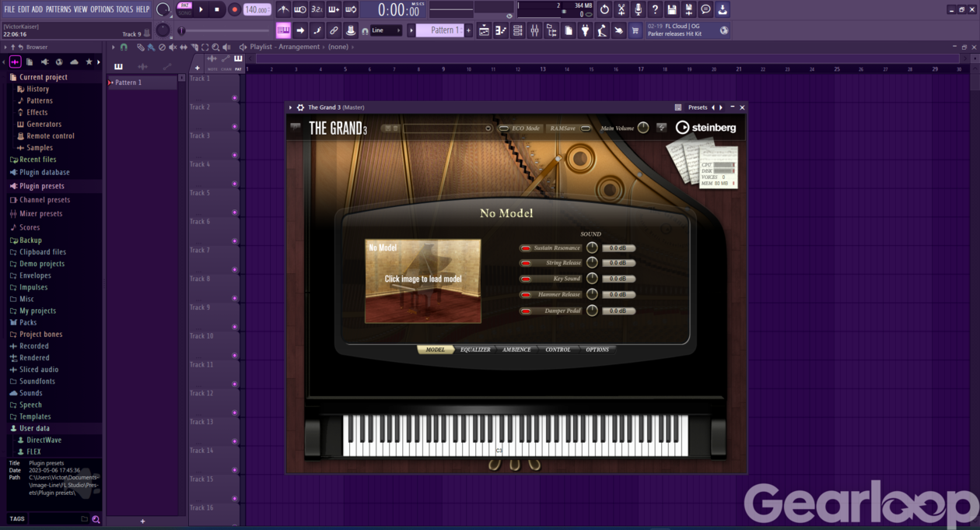The image size is (980, 530).
Task: Click the browser search magnifier icon
Action: click(x=96, y=519)
